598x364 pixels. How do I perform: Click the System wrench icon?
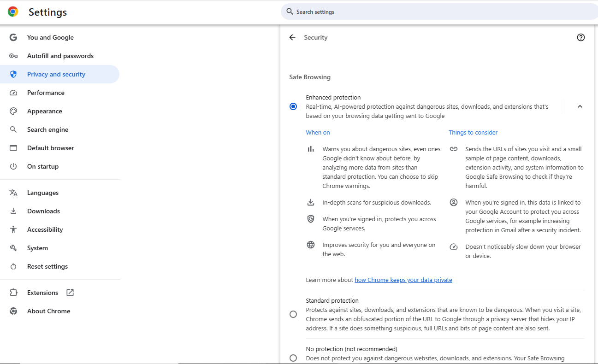13,248
